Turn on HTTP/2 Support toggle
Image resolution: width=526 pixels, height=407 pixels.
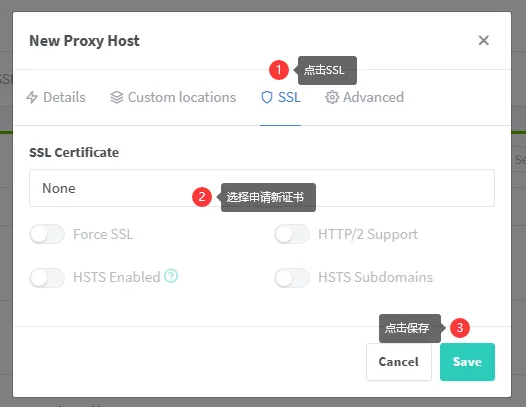[292, 234]
